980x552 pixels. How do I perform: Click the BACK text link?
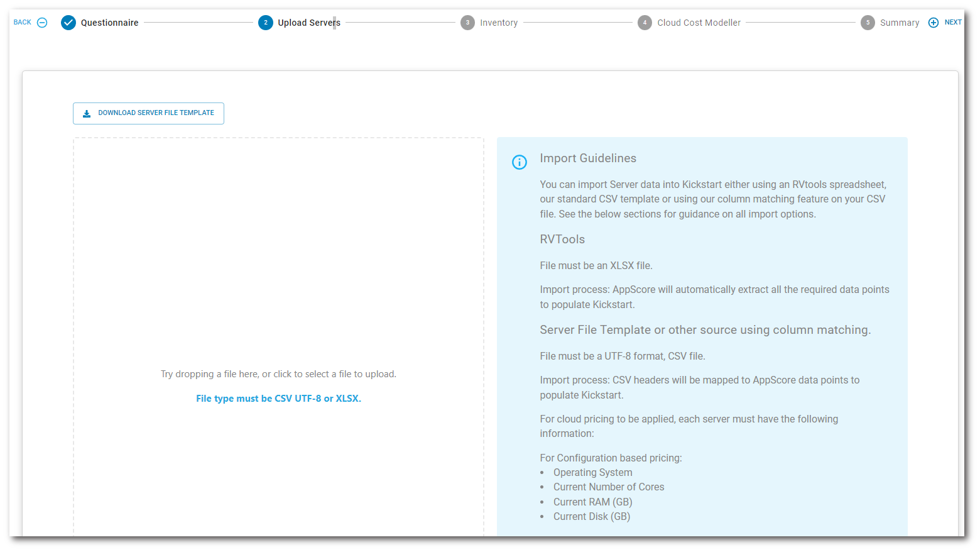point(23,23)
